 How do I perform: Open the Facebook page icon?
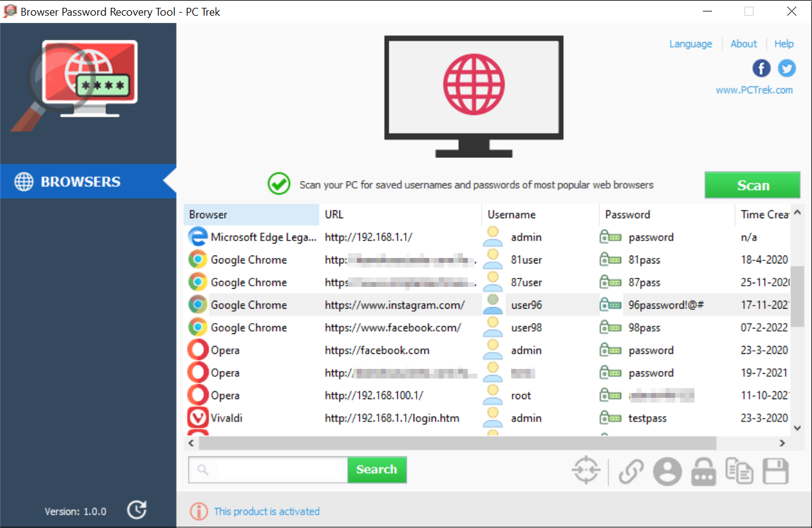(x=761, y=68)
